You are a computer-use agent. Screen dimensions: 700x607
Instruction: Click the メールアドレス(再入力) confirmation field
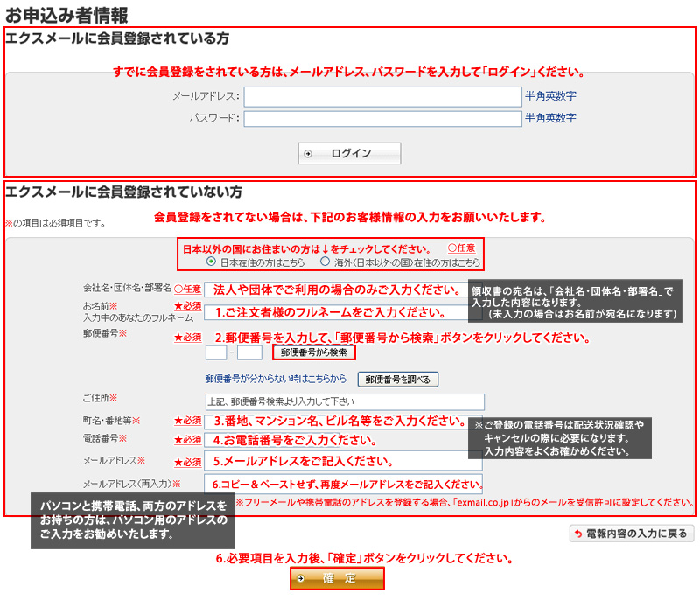click(x=343, y=485)
